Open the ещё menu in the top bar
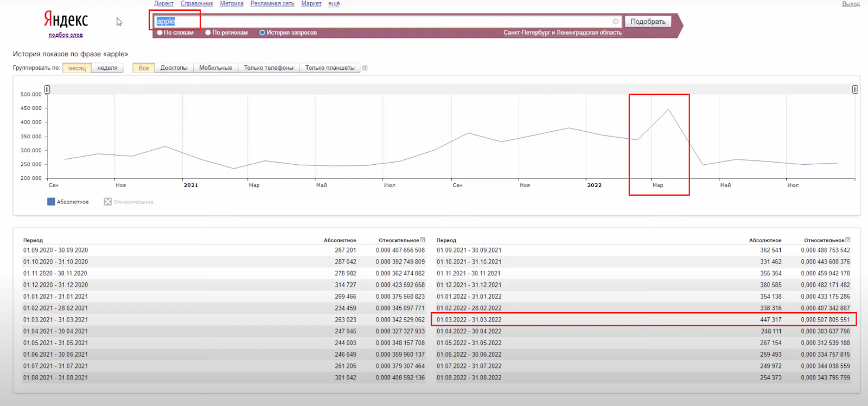 [334, 4]
